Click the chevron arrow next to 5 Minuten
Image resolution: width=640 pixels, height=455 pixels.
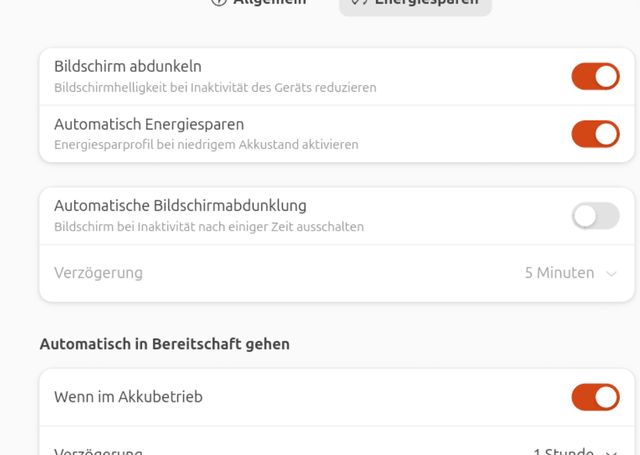612,273
